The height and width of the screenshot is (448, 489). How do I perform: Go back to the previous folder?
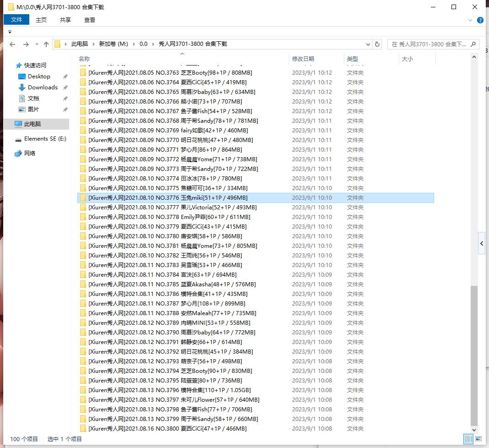(x=12, y=44)
